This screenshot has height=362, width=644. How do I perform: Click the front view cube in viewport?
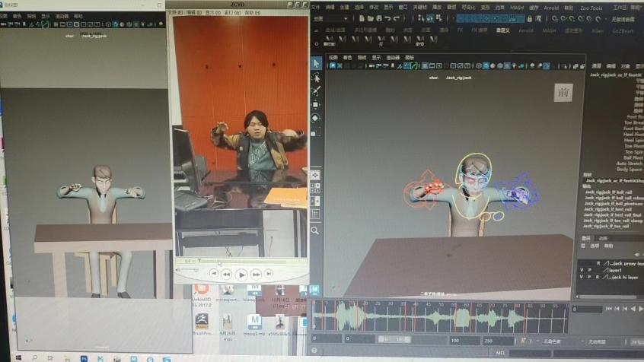coord(563,93)
